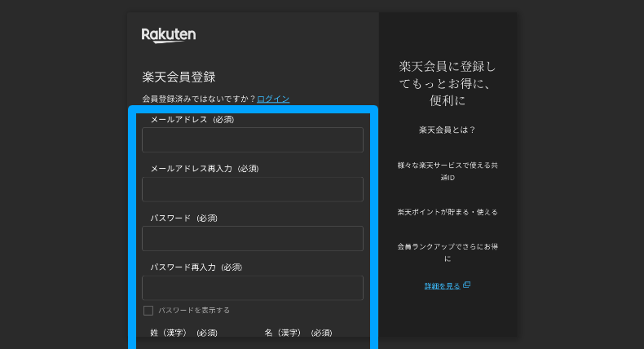Click the Rakuten logo
This screenshot has height=349, width=644.
pos(169,35)
